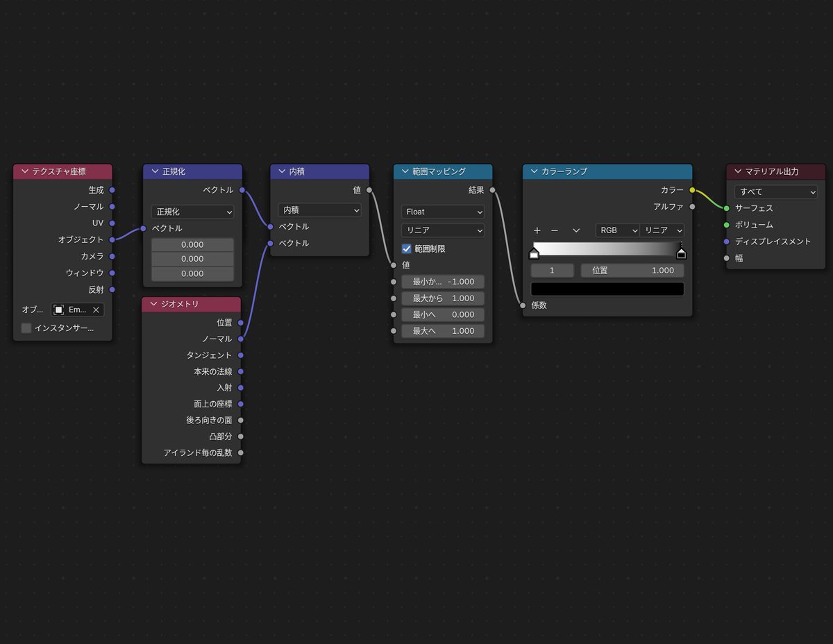Click the 最小から -1.000 field
The height and width of the screenshot is (644, 833).
coord(443,282)
